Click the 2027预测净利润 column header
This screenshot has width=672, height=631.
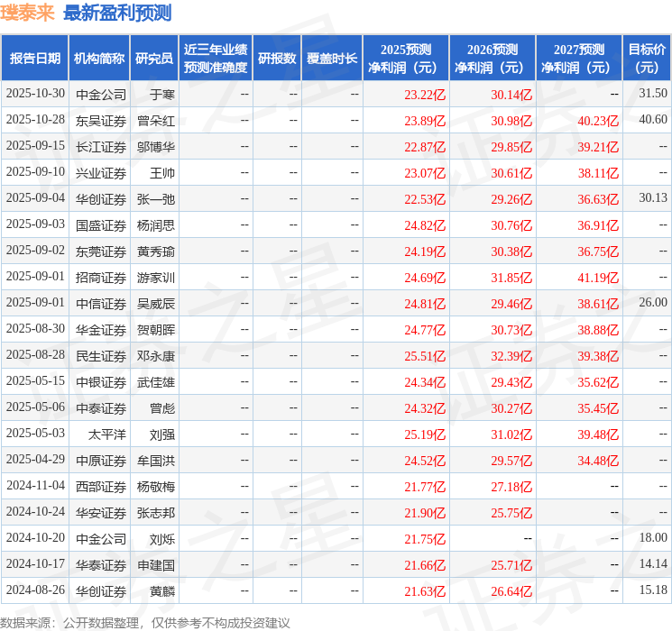tap(579, 59)
